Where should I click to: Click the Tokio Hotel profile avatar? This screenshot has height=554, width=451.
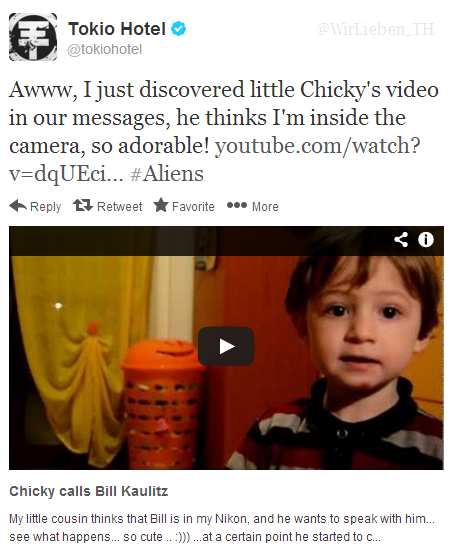coord(33,37)
